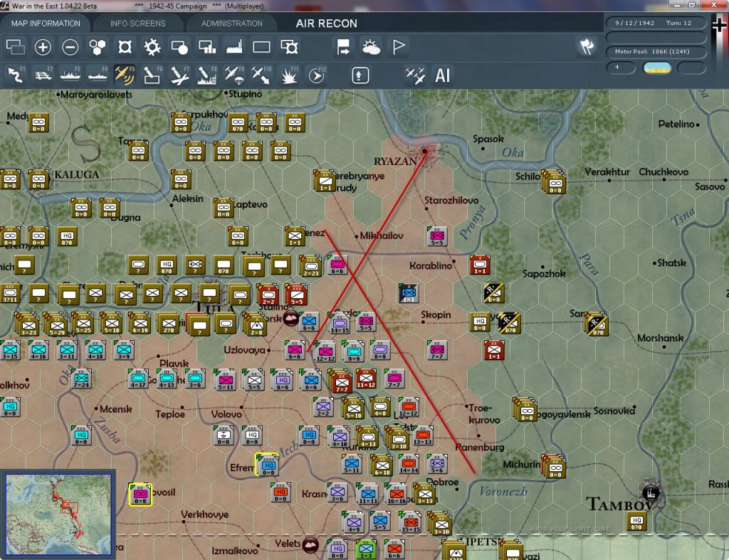Click the Motor Pool 186K readout
The height and width of the screenshot is (560, 729).
point(656,51)
